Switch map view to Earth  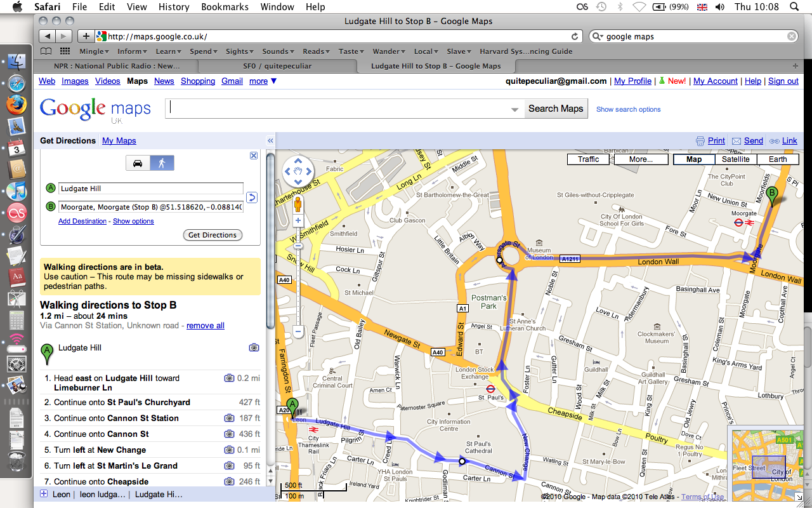[x=777, y=159]
